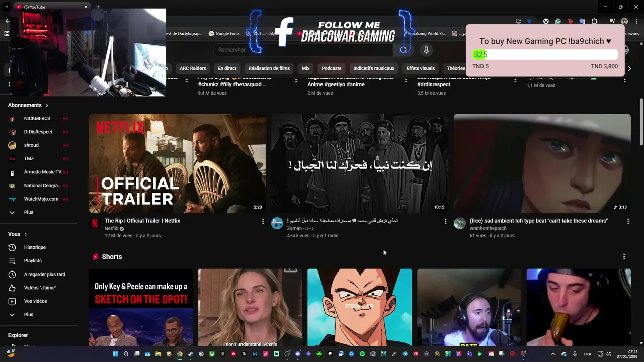Open three-dot menu for sad ambient lofi beat
Screen dimensions: 644x362
(628, 221)
